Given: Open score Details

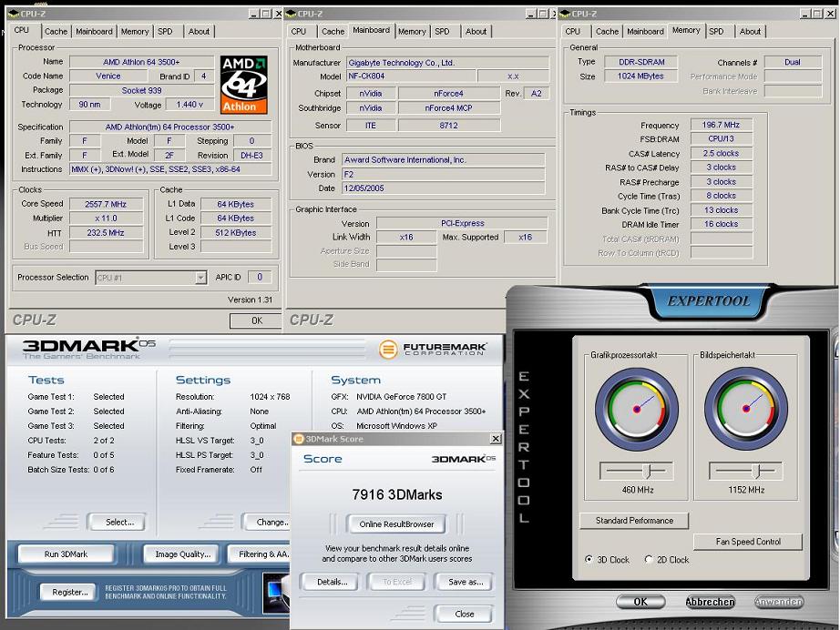Looking at the screenshot, I should pyautogui.click(x=333, y=582).
